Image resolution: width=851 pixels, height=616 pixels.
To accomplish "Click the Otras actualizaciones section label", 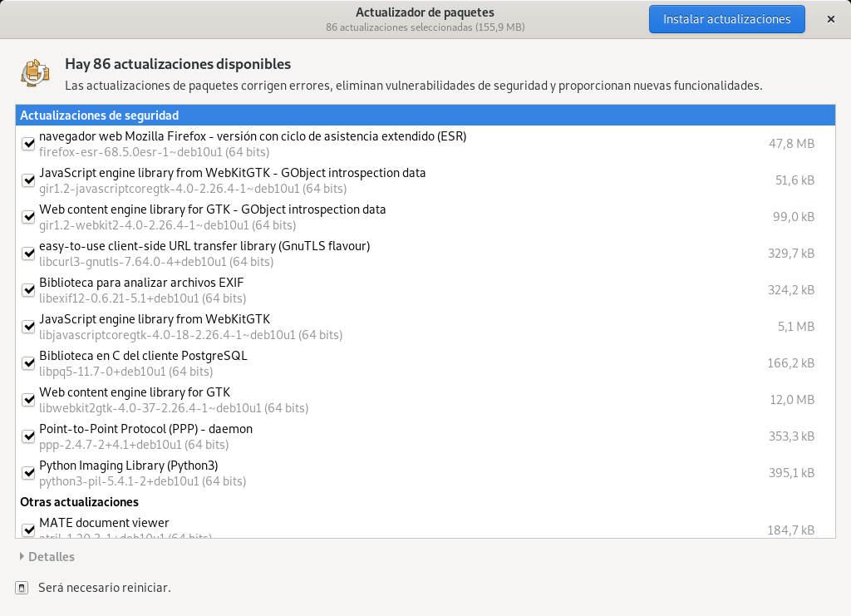I will [81, 501].
